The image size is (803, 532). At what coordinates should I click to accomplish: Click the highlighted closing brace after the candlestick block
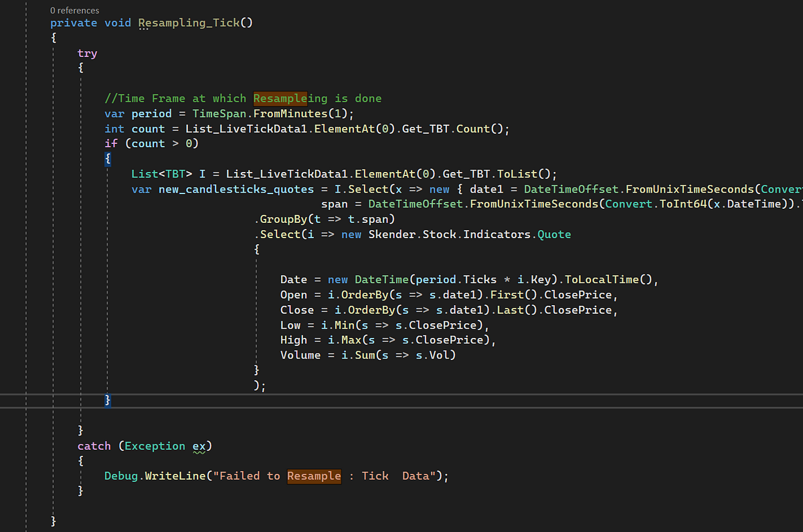[107, 400]
